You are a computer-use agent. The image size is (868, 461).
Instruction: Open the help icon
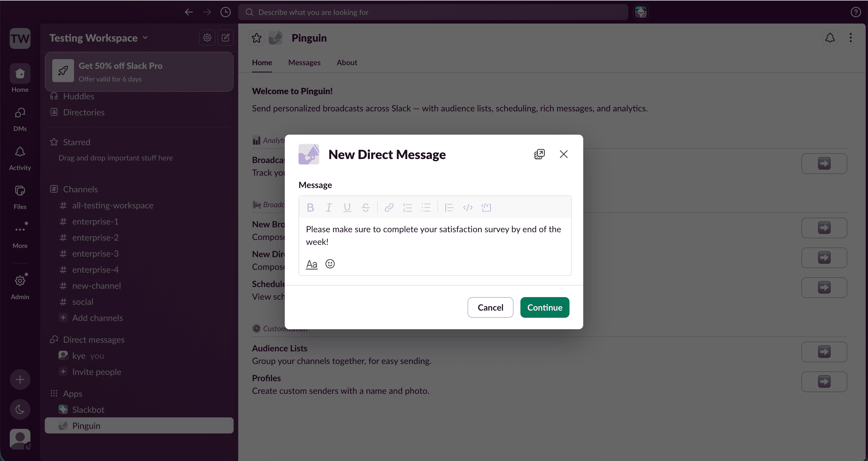click(x=856, y=12)
